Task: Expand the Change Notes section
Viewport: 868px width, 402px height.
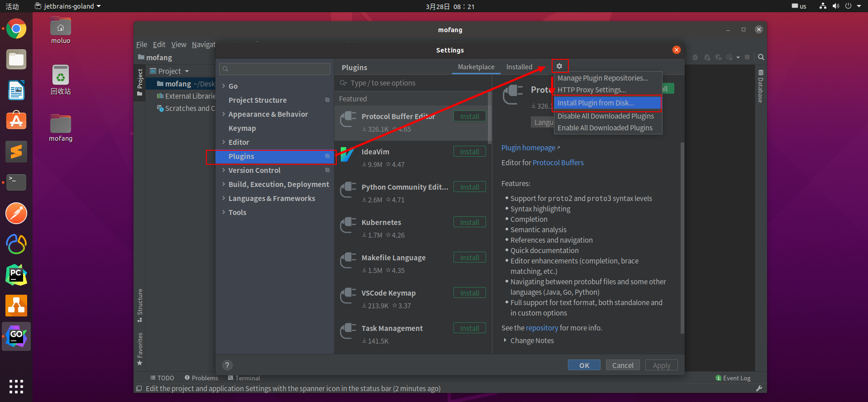Action: [505, 340]
